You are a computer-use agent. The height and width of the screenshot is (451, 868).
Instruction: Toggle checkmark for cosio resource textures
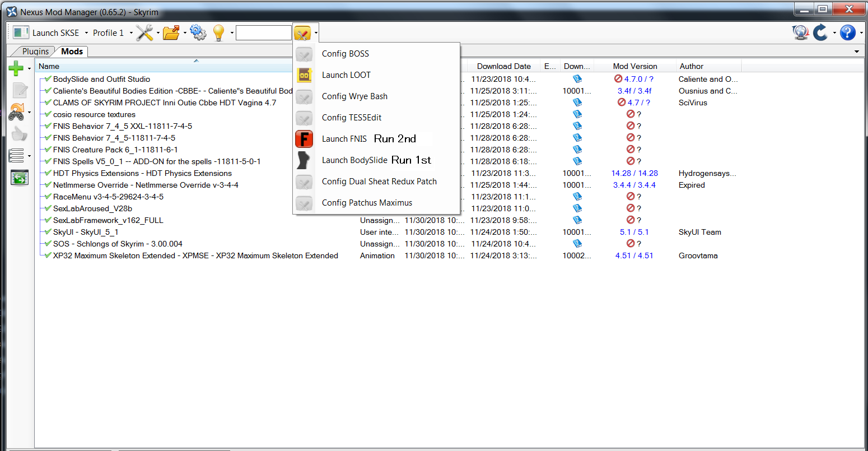point(48,114)
